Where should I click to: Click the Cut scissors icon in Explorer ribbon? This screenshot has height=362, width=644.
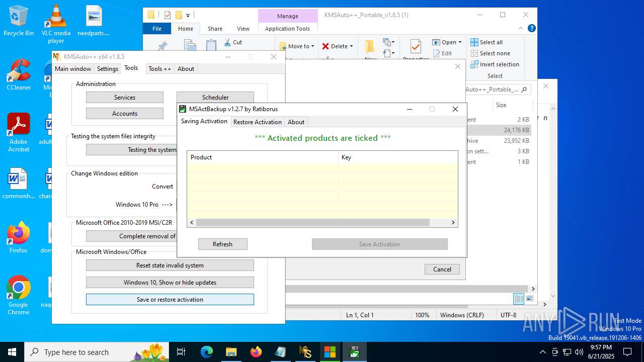[227, 42]
